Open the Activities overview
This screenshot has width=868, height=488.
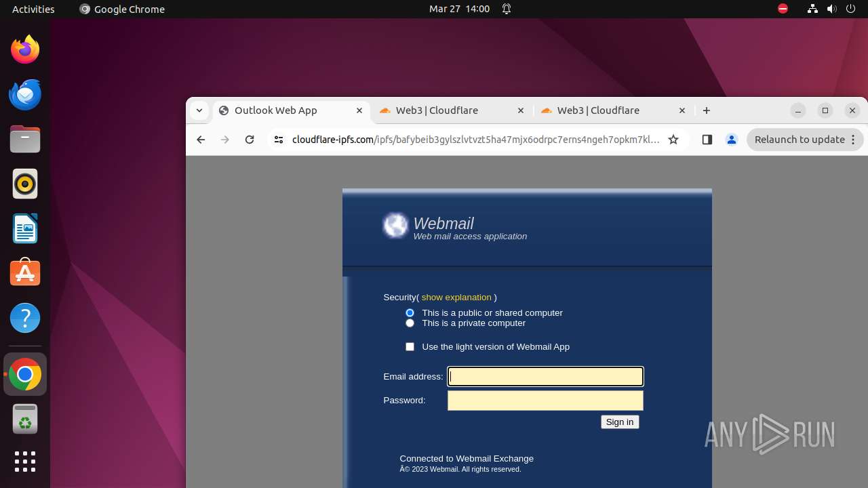coord(33,9)
